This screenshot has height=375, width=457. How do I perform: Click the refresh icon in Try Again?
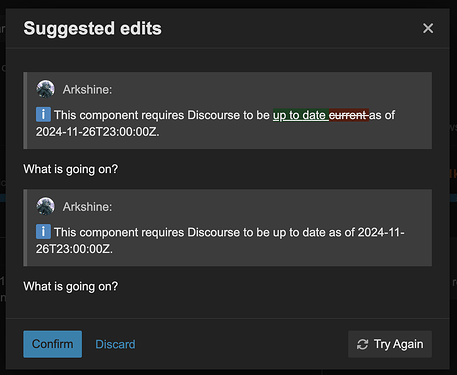363,344
